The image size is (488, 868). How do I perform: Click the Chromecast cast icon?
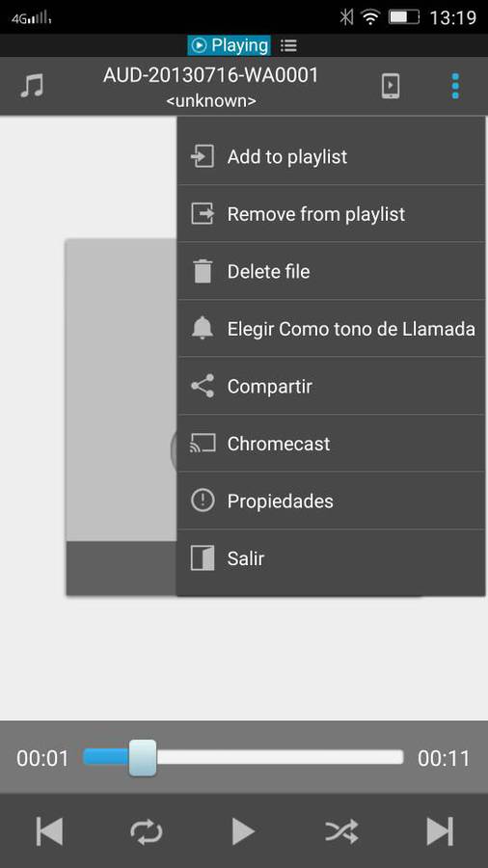click(203, 444)
